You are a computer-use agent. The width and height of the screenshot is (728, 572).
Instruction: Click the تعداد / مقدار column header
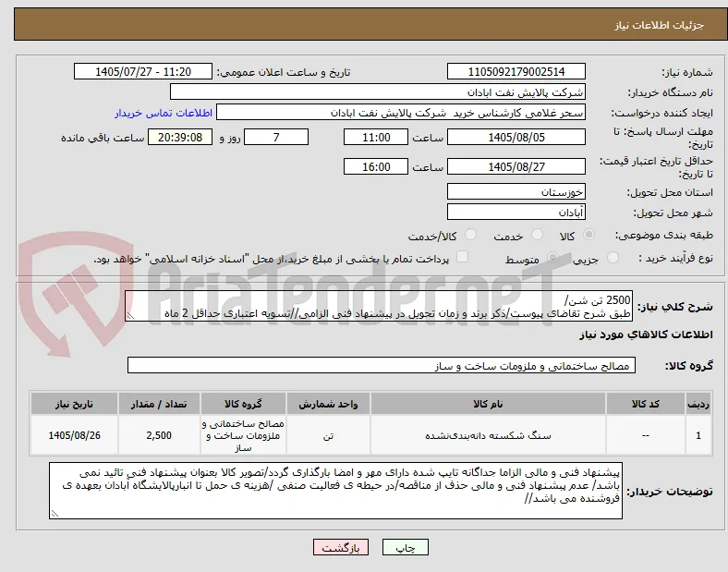pyautogui.click(x=159, y=404)
